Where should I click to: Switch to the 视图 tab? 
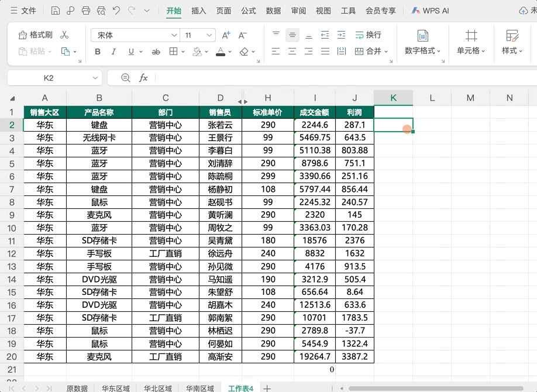click(323, 11)
